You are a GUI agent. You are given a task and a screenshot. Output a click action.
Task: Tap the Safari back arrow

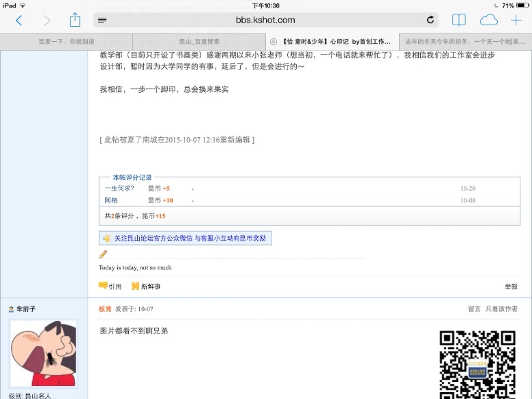pos(18,20)
